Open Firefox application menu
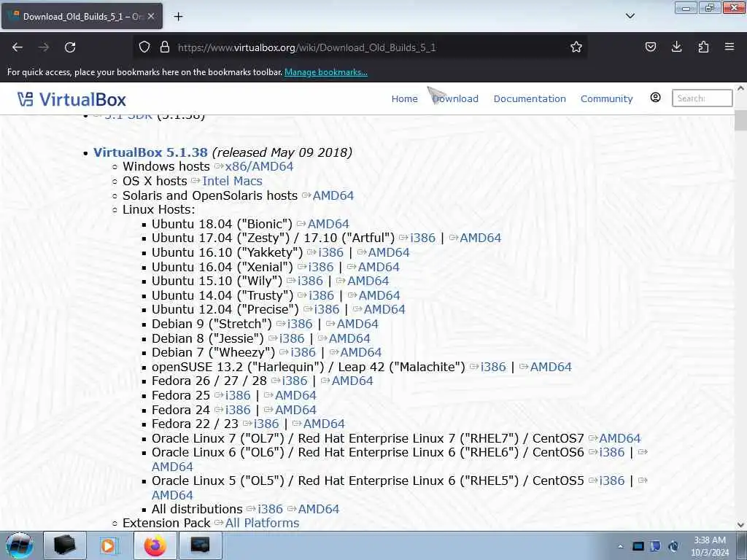This screenshot has width=747, height=560. [729, 47]
